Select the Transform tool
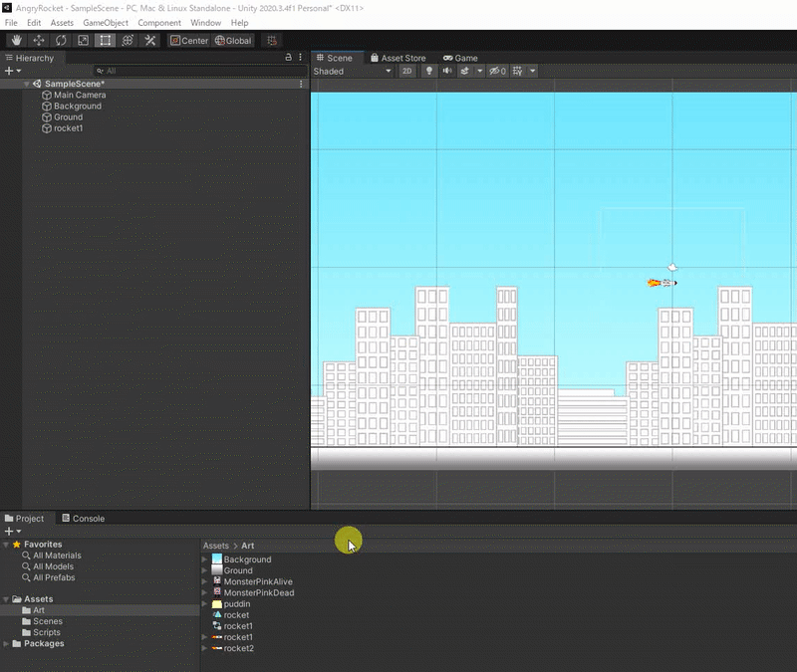Viewport: 797px width, 672px height. (128, 41)
